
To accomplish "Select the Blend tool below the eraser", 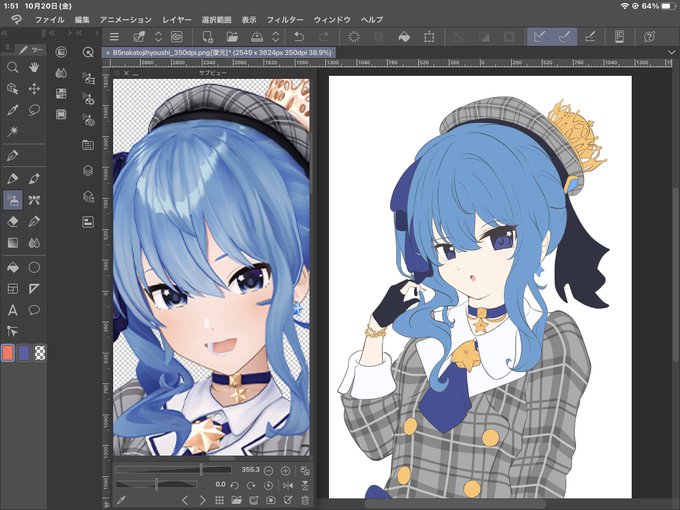I will click(x=34, y=243).
